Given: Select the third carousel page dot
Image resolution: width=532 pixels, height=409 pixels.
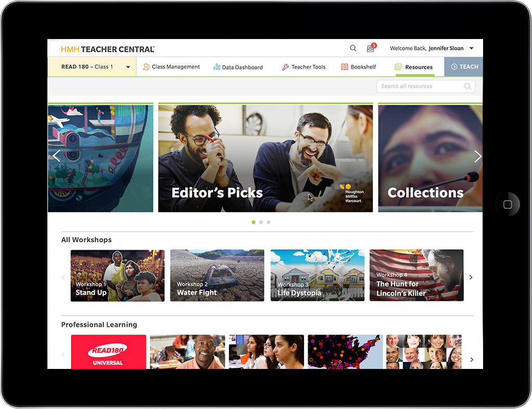Looking at the screenshot, I should 269,222.
